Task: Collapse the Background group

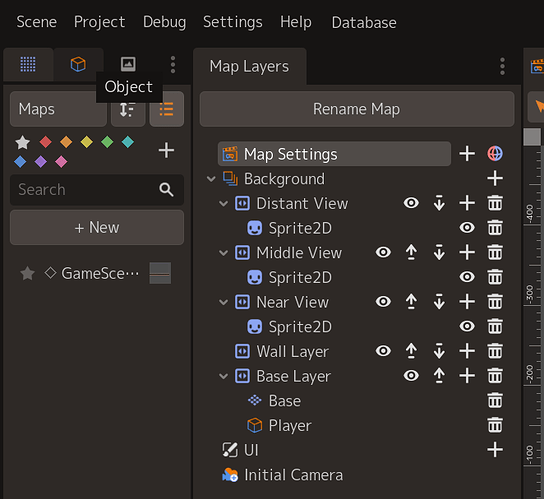Action: point(211,179)
